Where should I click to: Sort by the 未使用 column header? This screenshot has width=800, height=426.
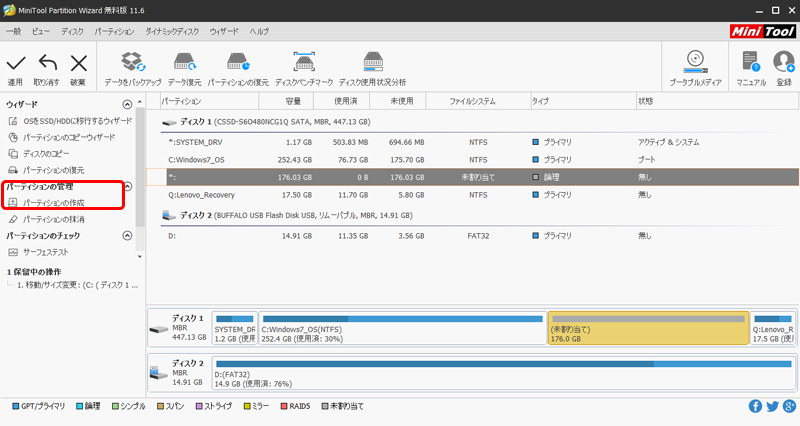click(397, 101)
